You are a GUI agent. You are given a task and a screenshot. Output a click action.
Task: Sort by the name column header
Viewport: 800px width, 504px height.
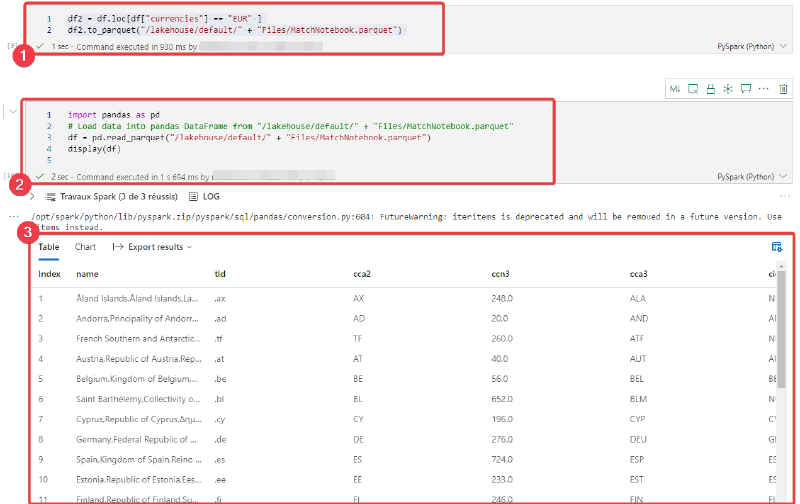point(87,274)
